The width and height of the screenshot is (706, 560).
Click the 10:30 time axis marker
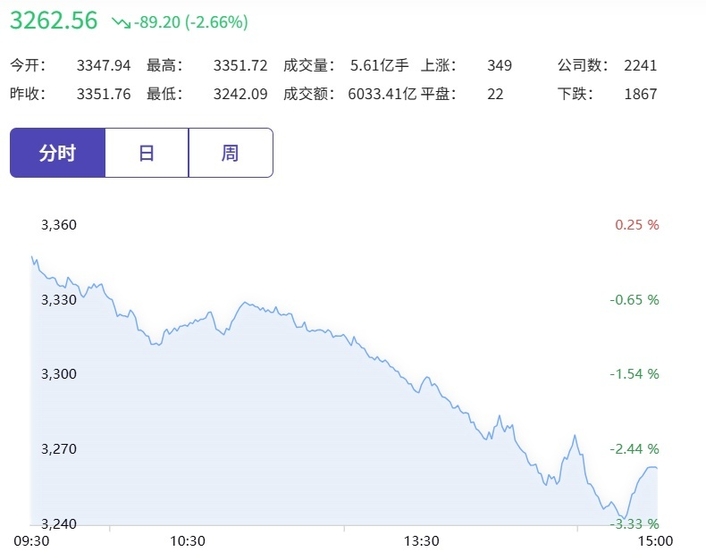pyautogui.click(x=187, y=541)
